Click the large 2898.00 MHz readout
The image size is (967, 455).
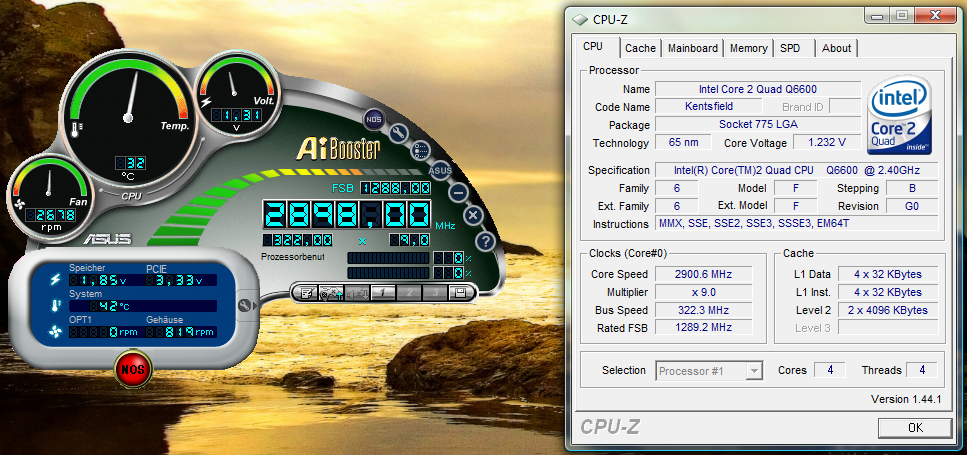coord(346,217)
